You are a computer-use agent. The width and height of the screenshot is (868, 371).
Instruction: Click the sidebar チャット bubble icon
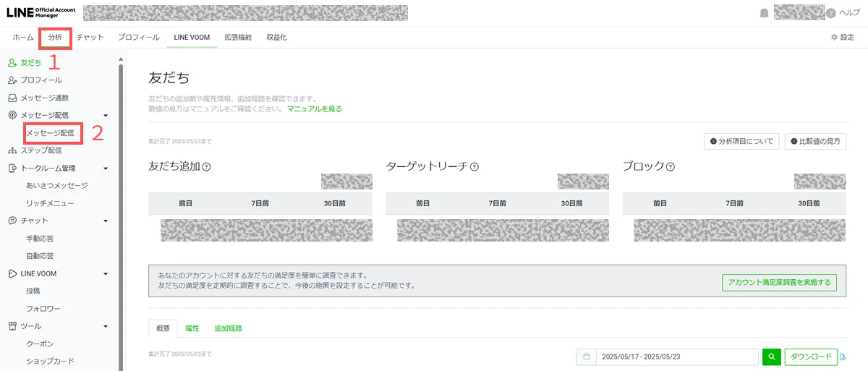pyautogui.click(x=12, y=221)
